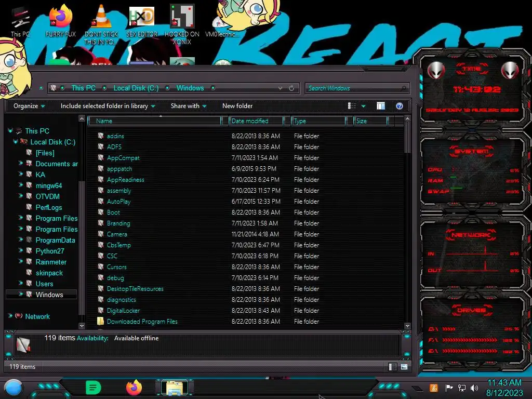Expand the KA folder in tree

20,174
